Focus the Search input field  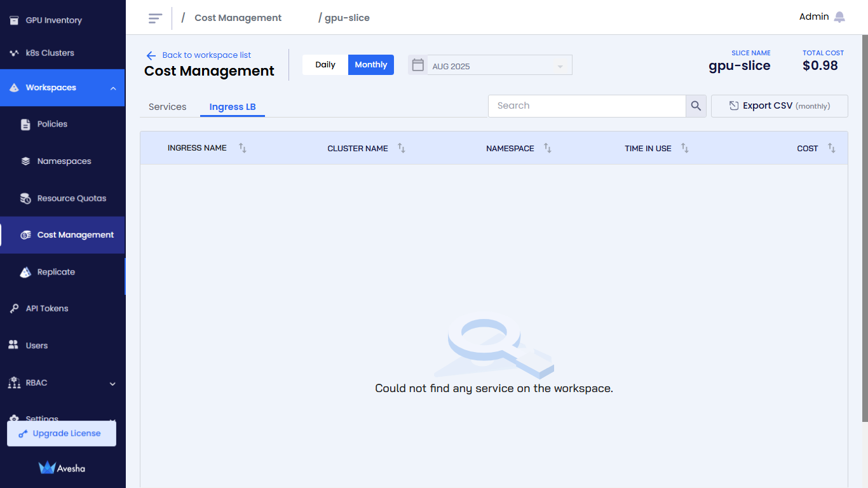coord(587,106)
